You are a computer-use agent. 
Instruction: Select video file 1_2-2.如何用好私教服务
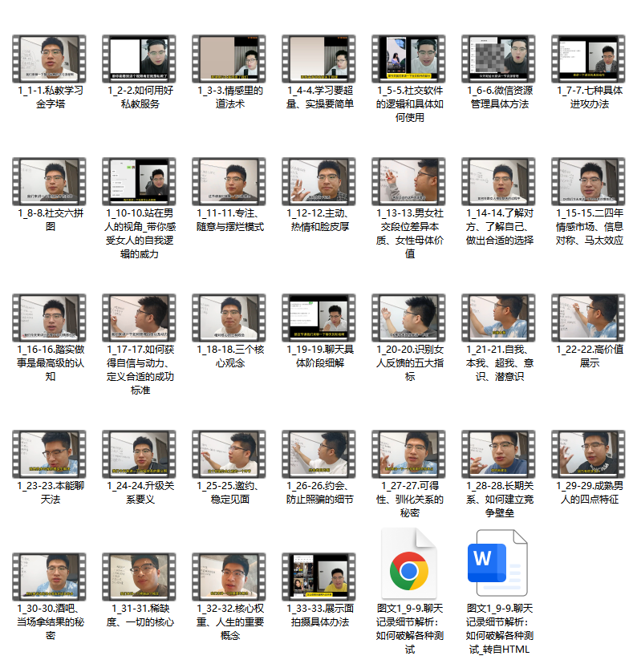point(139,59)
